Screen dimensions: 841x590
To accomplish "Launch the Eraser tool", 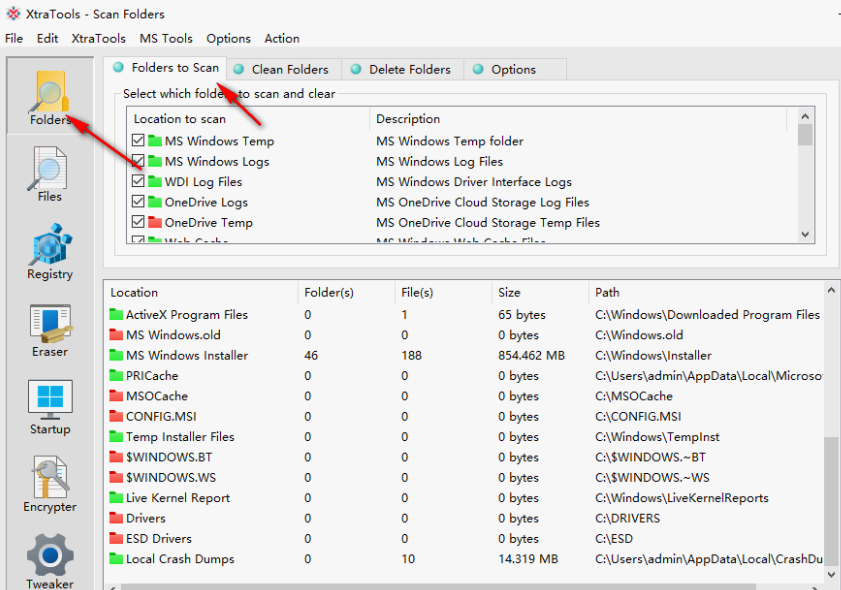I will point(50,329).
